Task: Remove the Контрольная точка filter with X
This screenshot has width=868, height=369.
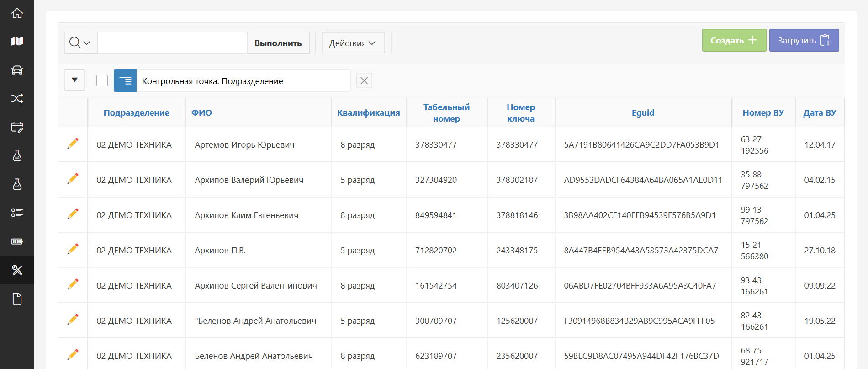Action: pos(364,81)
